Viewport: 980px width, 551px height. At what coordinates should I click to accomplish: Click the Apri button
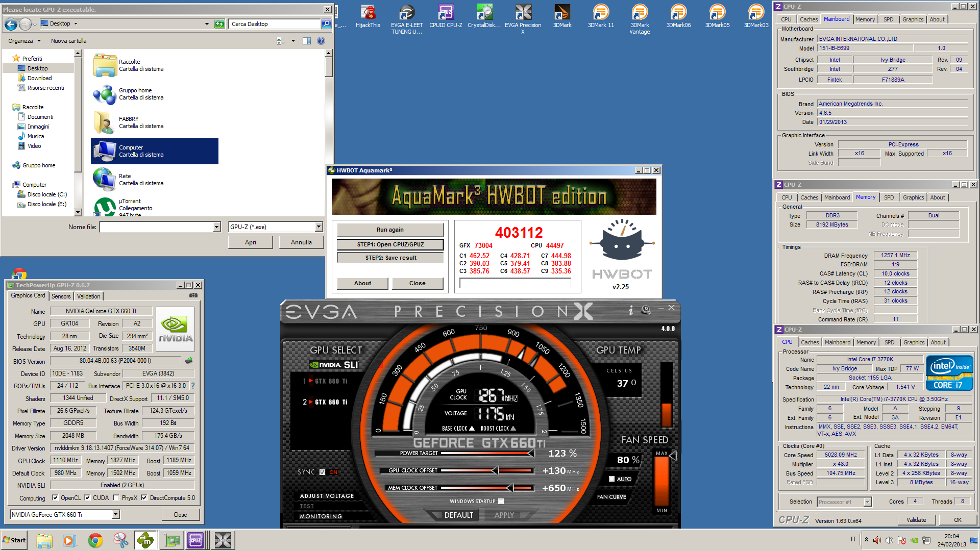(x=250, y=242)
